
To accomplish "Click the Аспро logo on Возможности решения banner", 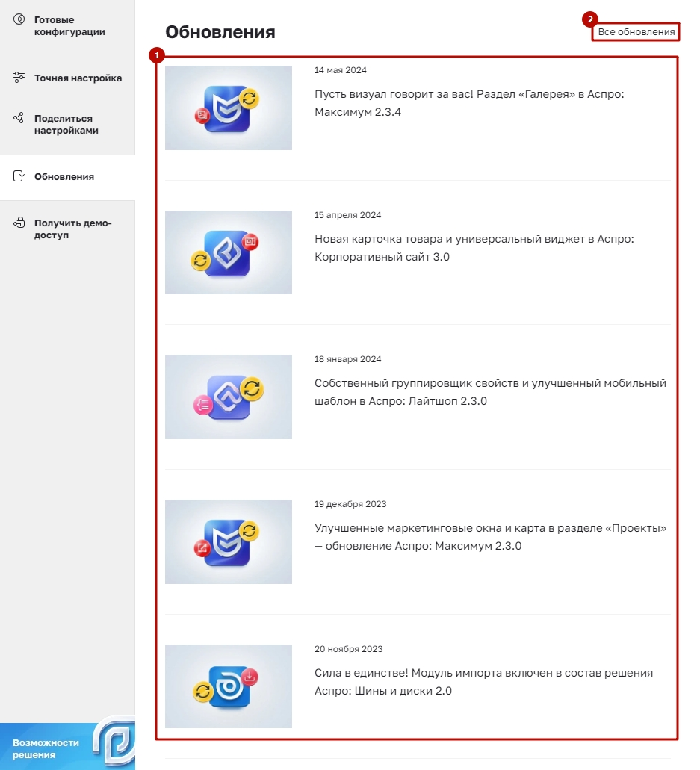I will 114,742.
